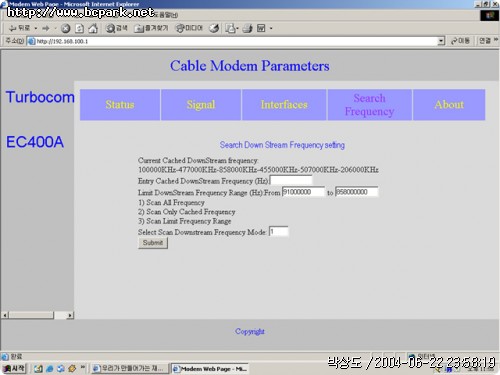Click the Cable Modem Parameters heading
Image resolution: width=500 pixels, height=375 pixels.
click(250, 66)
